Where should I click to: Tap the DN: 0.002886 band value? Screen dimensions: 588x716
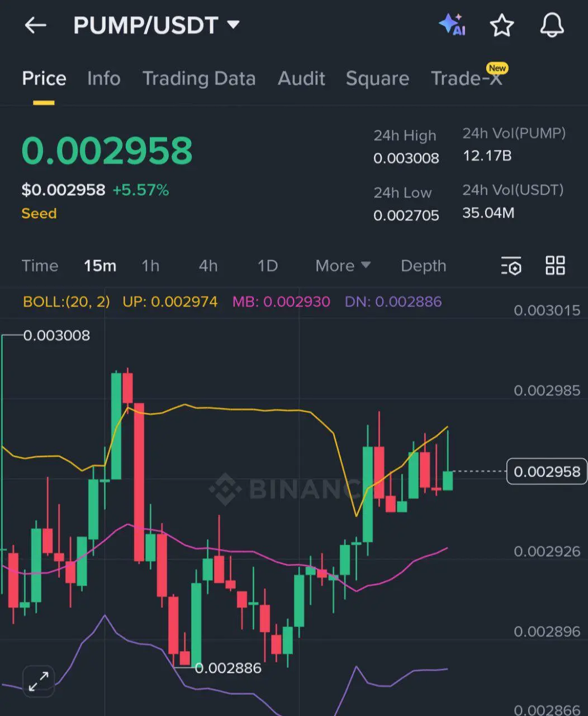click(x=393, y=302)
